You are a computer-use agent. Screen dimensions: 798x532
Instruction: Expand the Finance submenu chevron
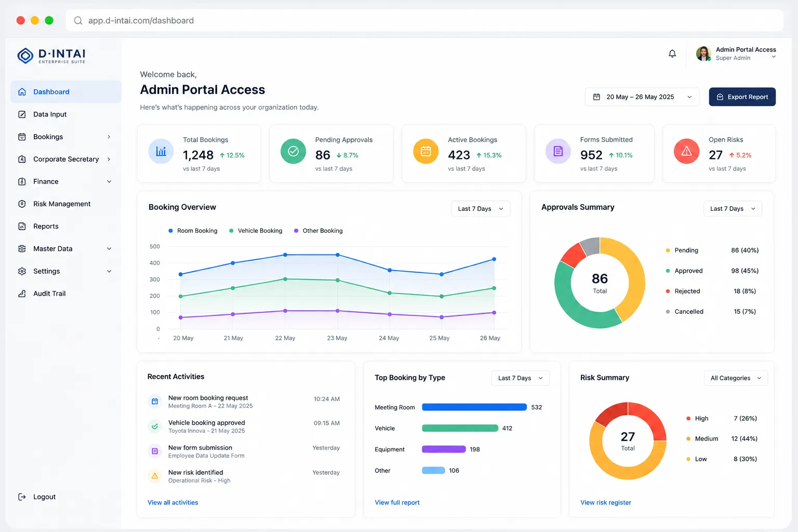point(109,181)
